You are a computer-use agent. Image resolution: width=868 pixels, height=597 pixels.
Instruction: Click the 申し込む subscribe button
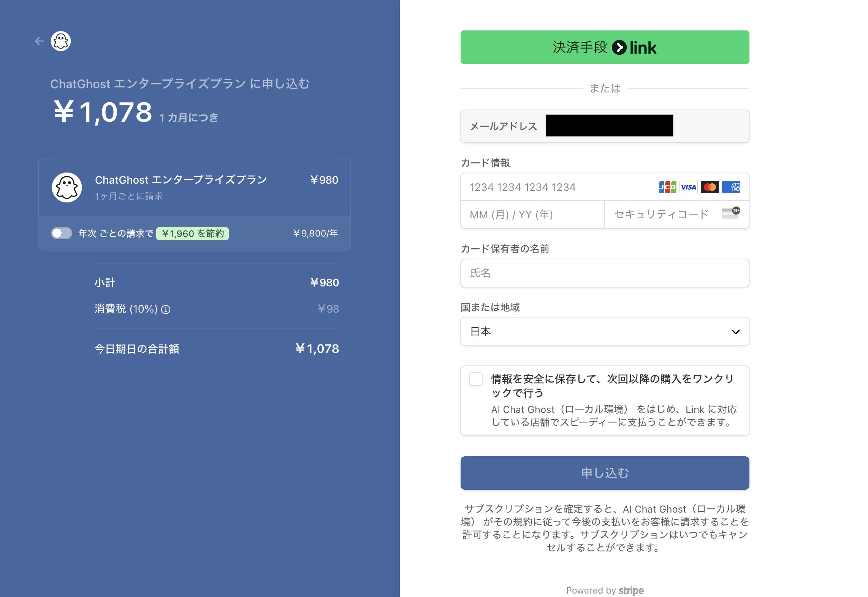(x=605, y=473)
